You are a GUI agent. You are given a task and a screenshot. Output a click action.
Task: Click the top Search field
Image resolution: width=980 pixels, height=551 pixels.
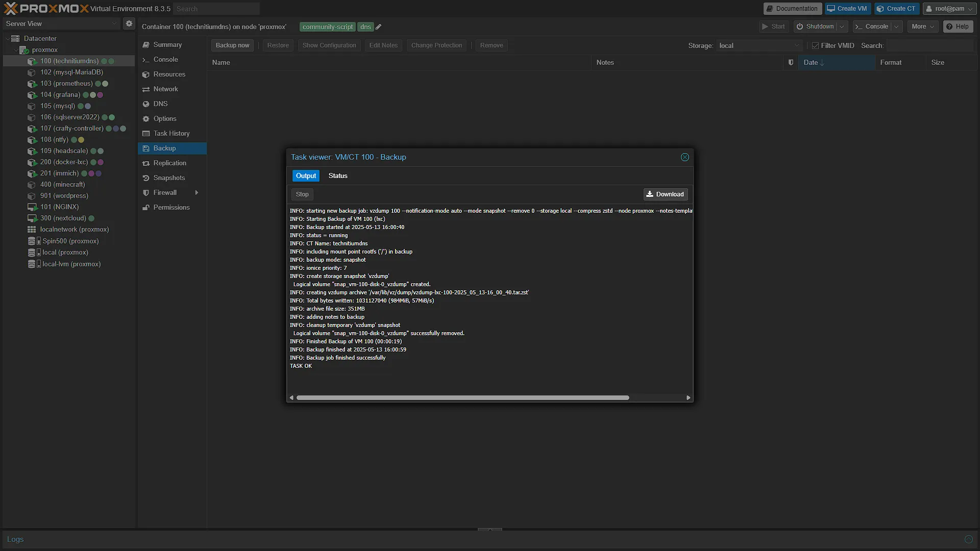[x=216, y=9]
